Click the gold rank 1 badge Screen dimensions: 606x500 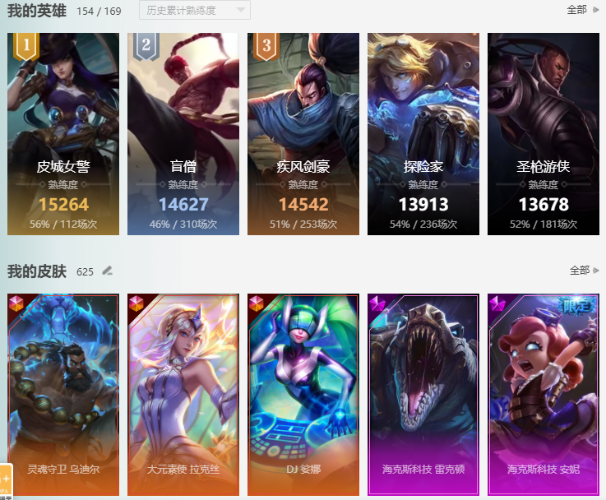(26, 46)
